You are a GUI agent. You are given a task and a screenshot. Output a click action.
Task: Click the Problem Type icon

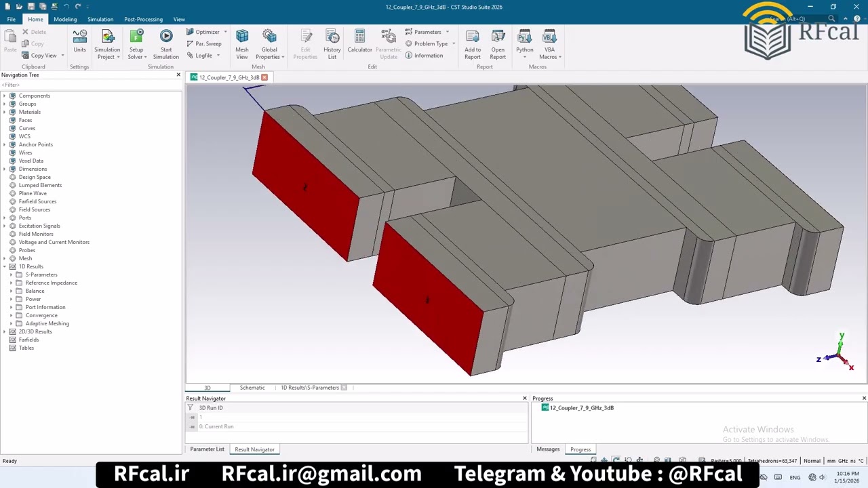(x=409, y=43)
